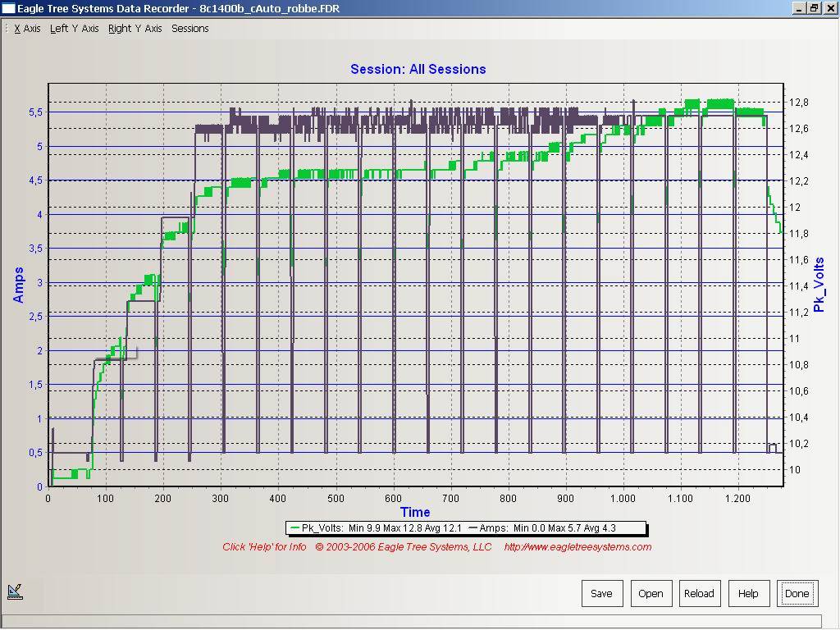This screenshot has height=630, width=840.
Task: Click the Open button
Action: pos(651,594)
